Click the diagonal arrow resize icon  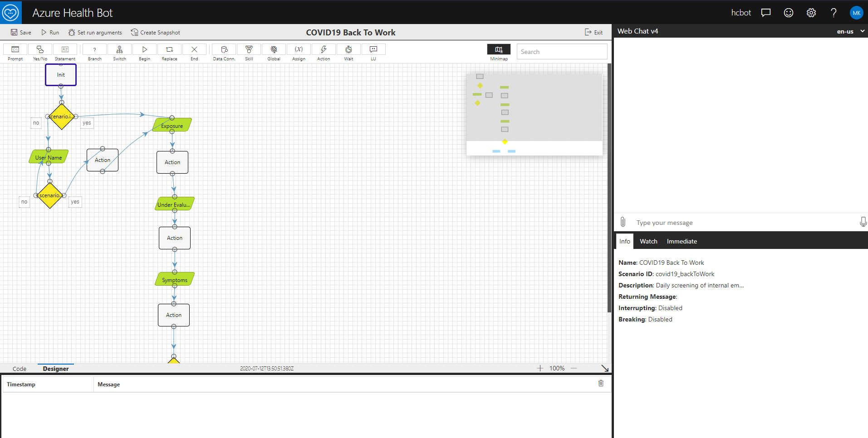click(605, 368)
